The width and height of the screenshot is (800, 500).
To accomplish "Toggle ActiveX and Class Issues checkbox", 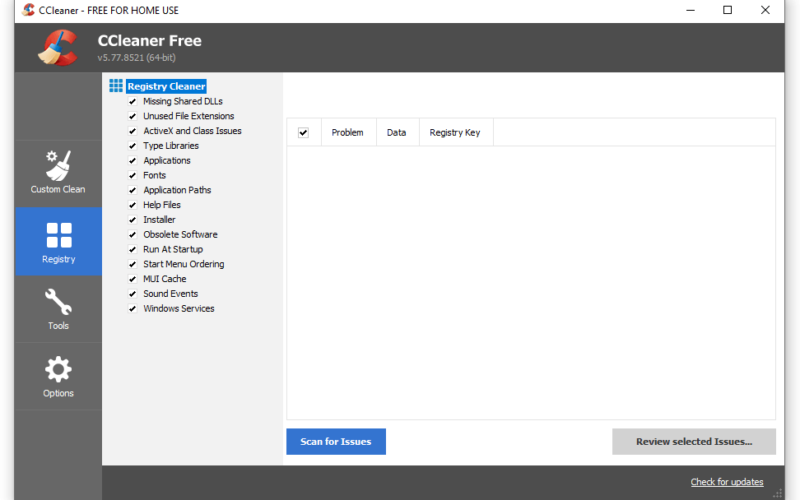I will click(x=133, y=131).
